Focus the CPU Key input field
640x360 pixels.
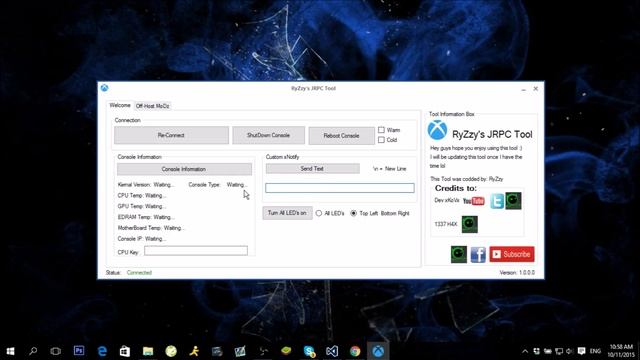pos(196,251)
